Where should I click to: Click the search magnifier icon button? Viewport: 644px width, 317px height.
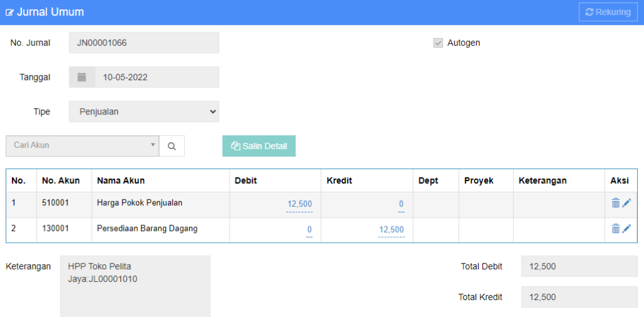coord(172,146)
